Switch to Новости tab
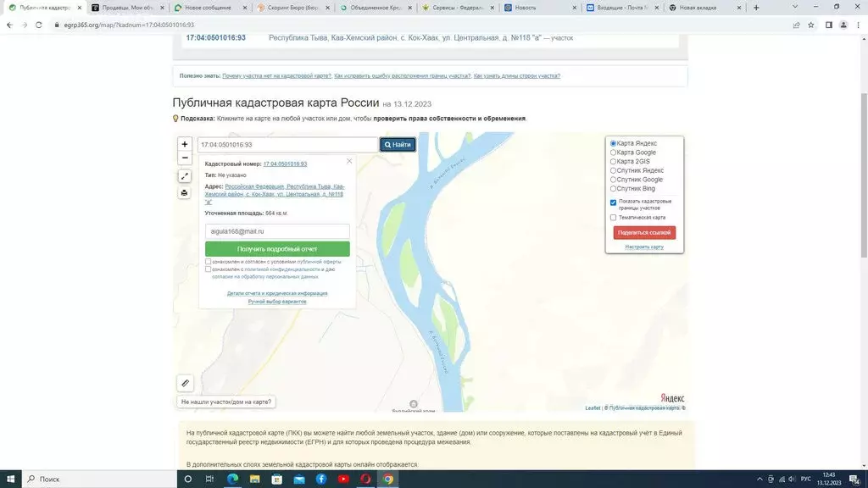 (541, 8)
